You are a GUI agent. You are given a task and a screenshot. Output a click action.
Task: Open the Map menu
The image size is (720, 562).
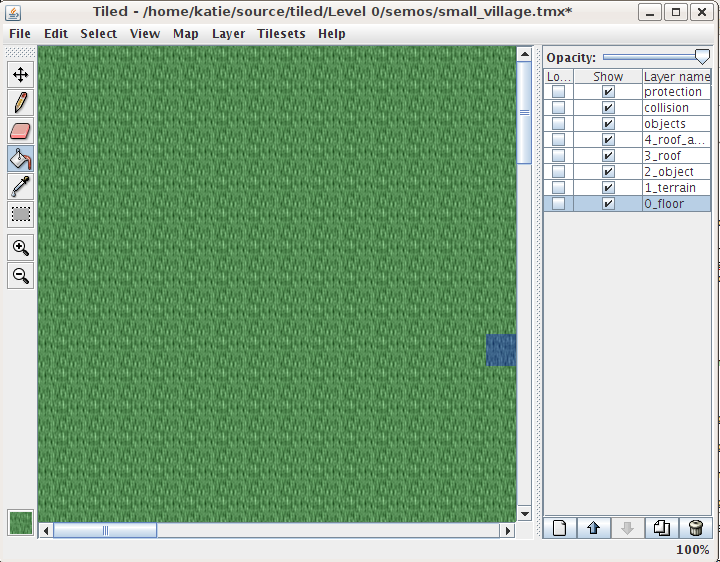click(185, 34)
